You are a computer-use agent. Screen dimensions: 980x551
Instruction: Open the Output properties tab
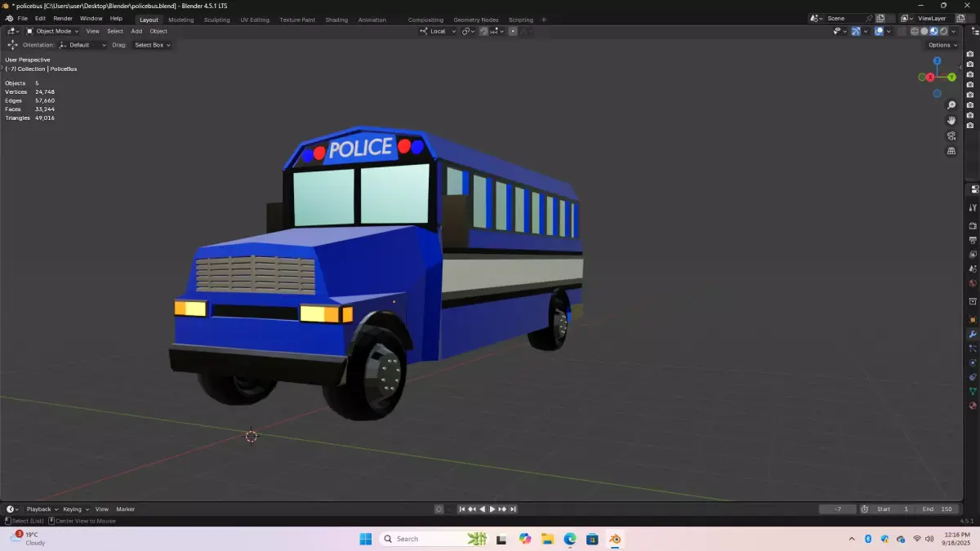click(973, 240)
